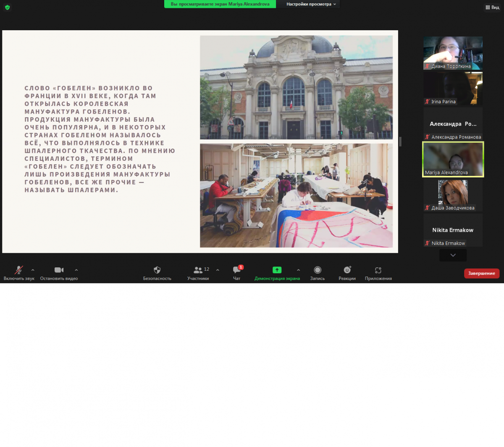Click the slide text about «Гобелен»

tap(100, 139)
